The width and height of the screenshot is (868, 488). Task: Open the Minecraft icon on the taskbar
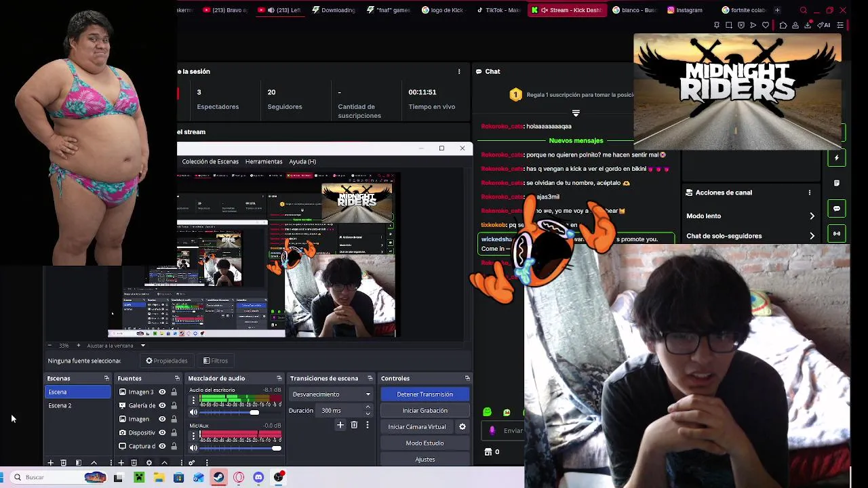coord(139,477)
